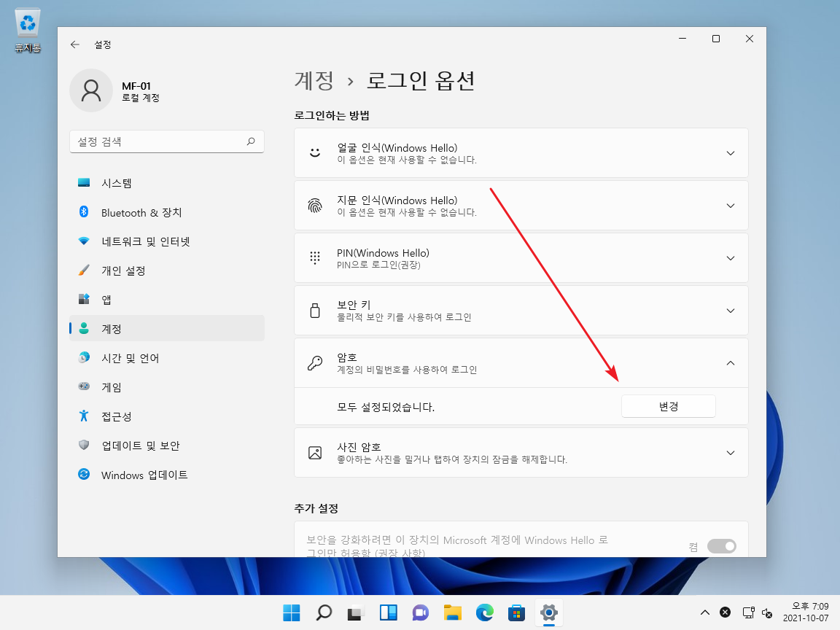Screen dimensions: 840x630
Task: Click the 계정 breadcrumb link
Action: tap(314, 81)
